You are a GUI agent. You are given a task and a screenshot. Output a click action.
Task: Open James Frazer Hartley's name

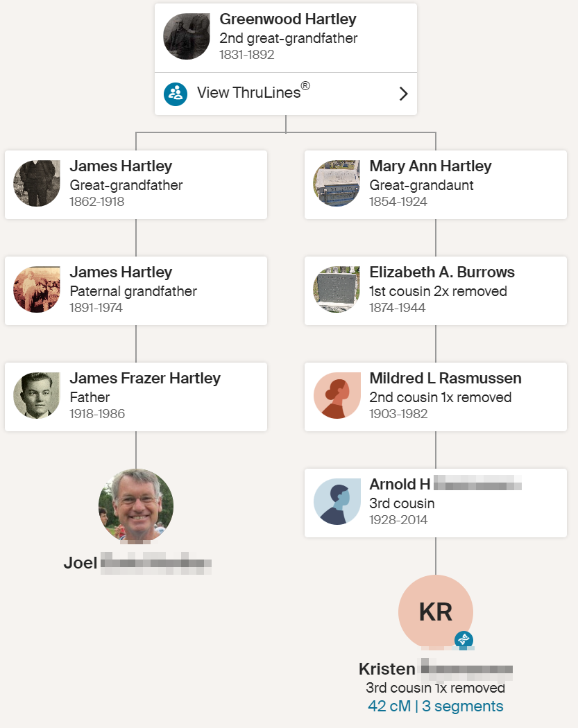point(145,379)
